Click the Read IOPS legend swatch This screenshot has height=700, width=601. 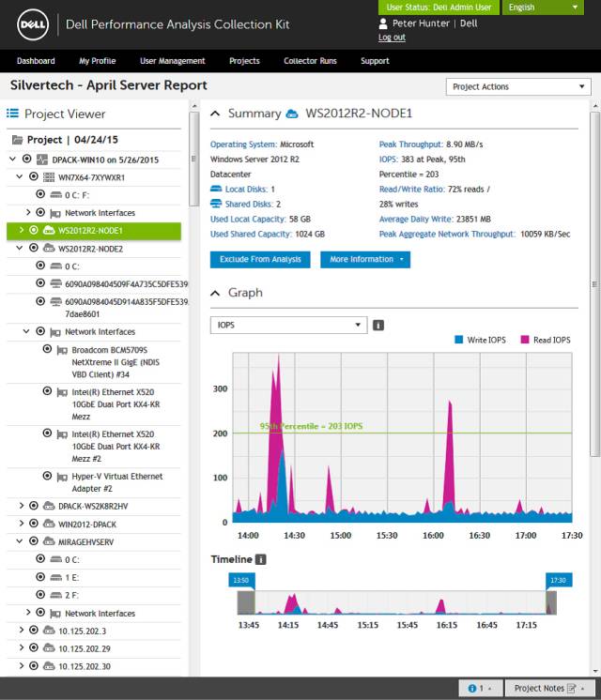click(x=525, y=340)
